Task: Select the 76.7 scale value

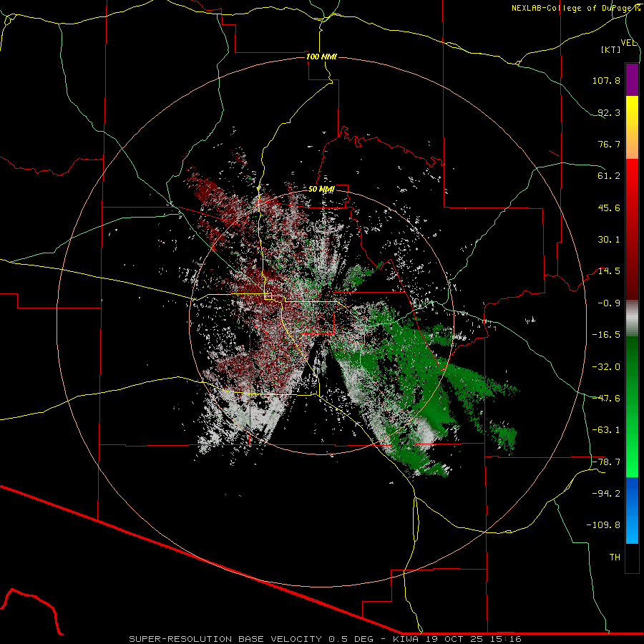Action: 609,144
